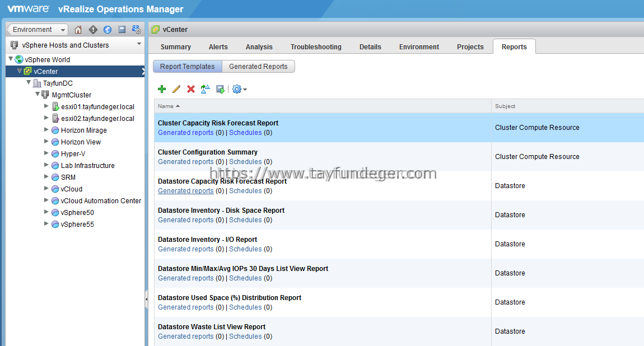This screenshot has height=346, width=644.
Task: Go to Home via the house icon
Action: [x=78, y=30]
